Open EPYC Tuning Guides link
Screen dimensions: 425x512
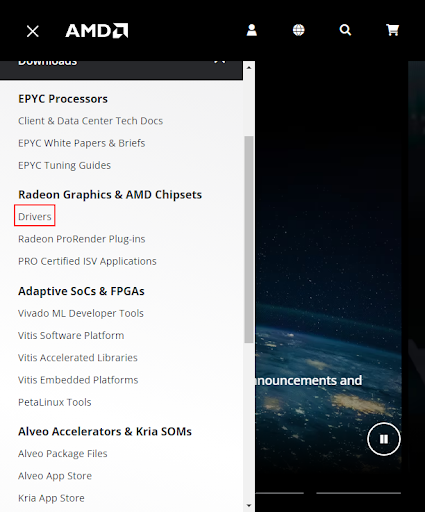point(64,165)
